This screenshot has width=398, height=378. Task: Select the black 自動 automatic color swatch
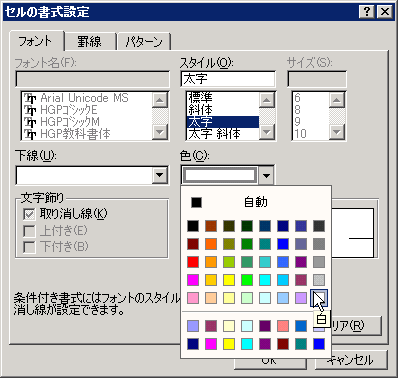[196, 202]
